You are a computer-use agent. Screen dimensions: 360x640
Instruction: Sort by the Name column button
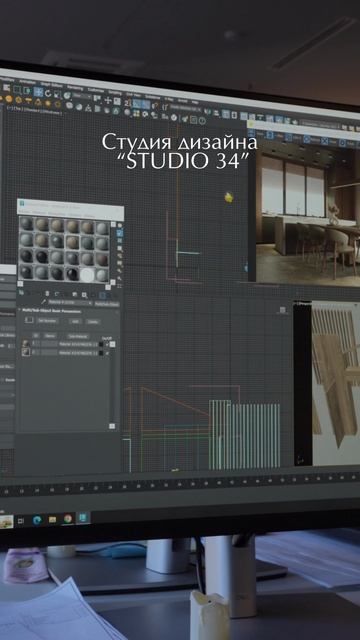click(50, 336)
